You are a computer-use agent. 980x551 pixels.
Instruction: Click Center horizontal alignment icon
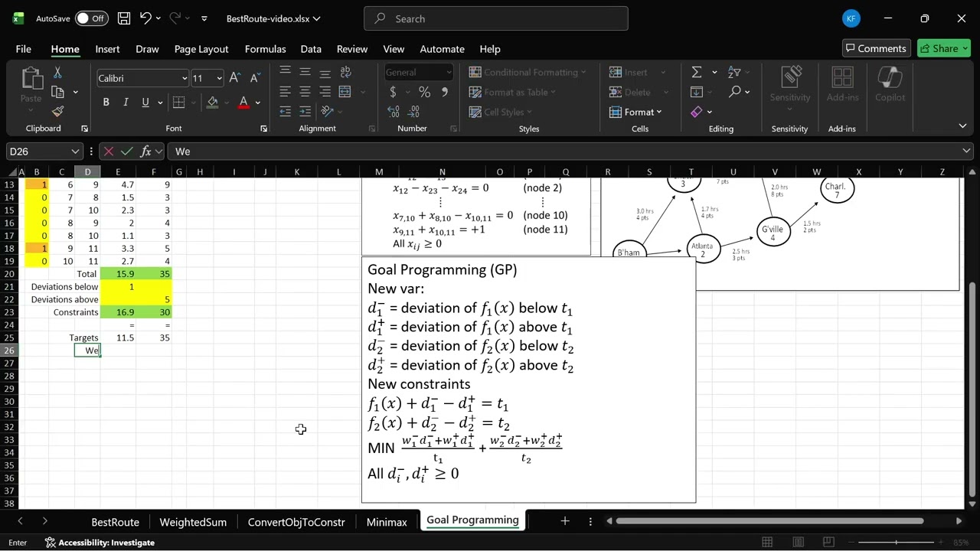click(x=305, y=92)
